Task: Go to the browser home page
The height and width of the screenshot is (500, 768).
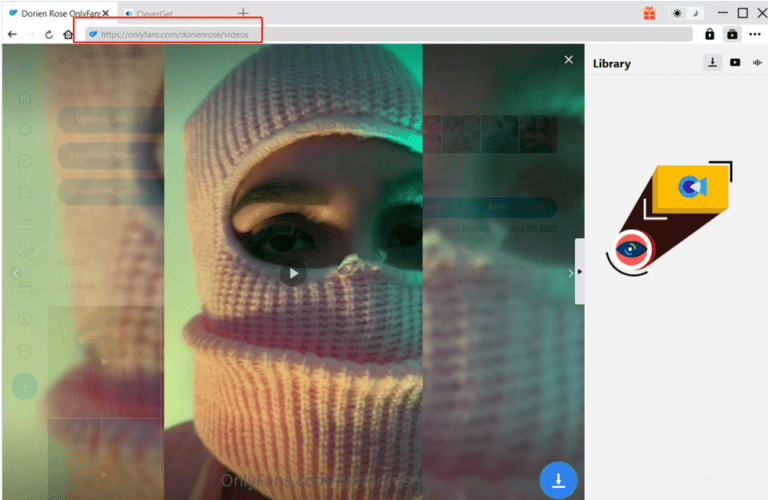Action: tap(68, 34)
